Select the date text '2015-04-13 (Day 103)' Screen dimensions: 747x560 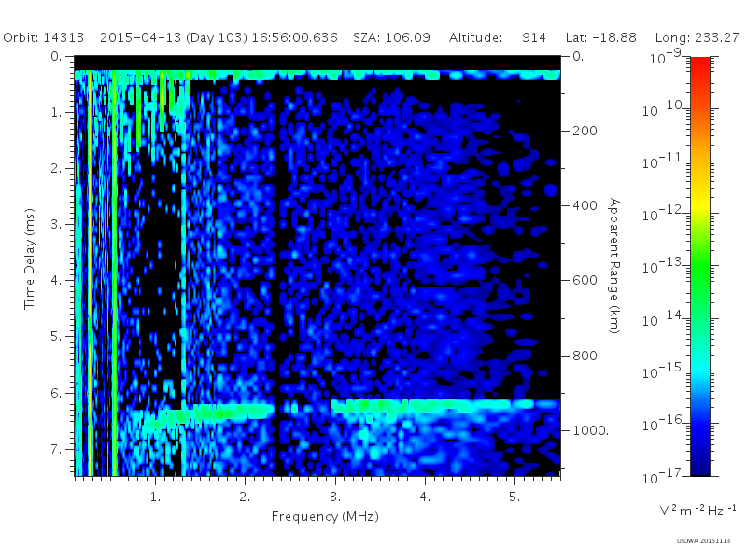(174, 37)
